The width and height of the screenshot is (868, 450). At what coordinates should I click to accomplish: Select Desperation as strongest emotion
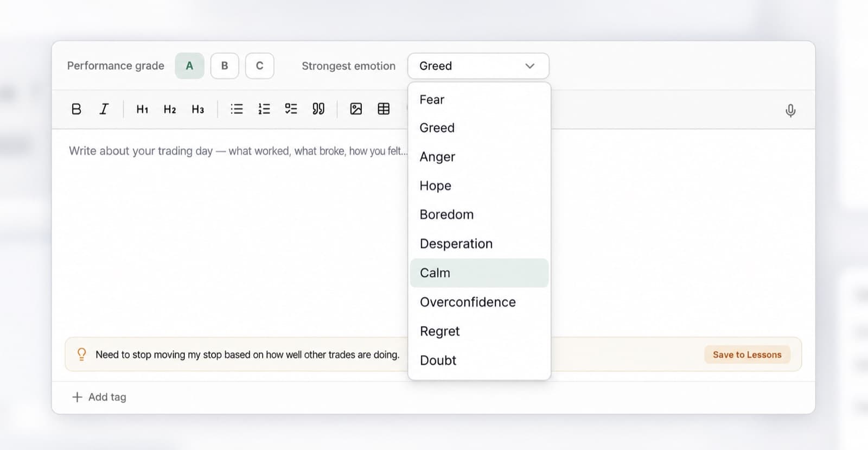coord(479,244)
